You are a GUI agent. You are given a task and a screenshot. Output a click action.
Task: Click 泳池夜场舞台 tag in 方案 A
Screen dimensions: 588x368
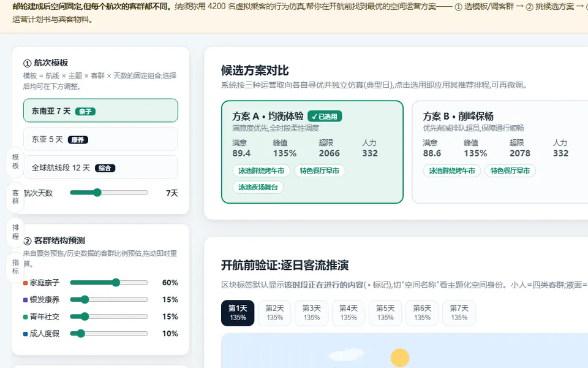(x=258, y=187)
